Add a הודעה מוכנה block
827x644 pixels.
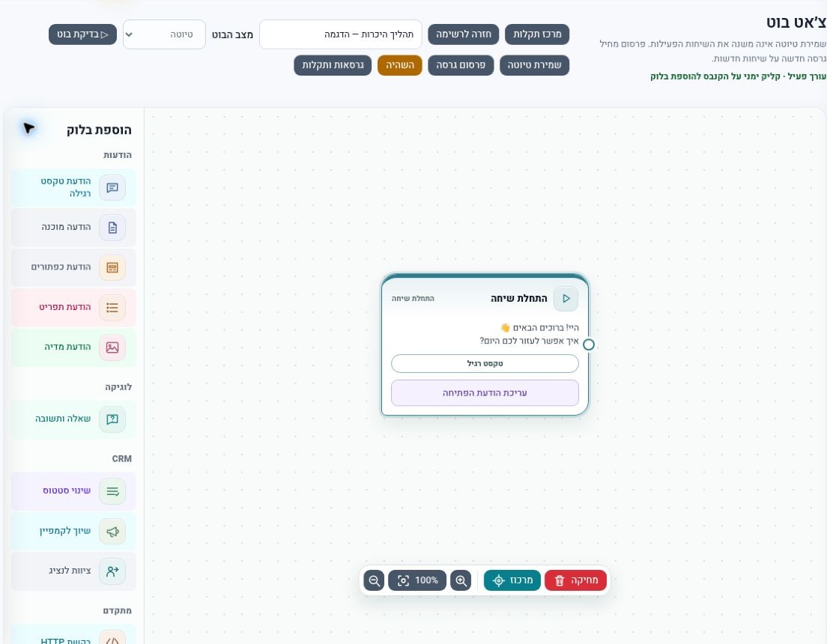click(73, 228)
